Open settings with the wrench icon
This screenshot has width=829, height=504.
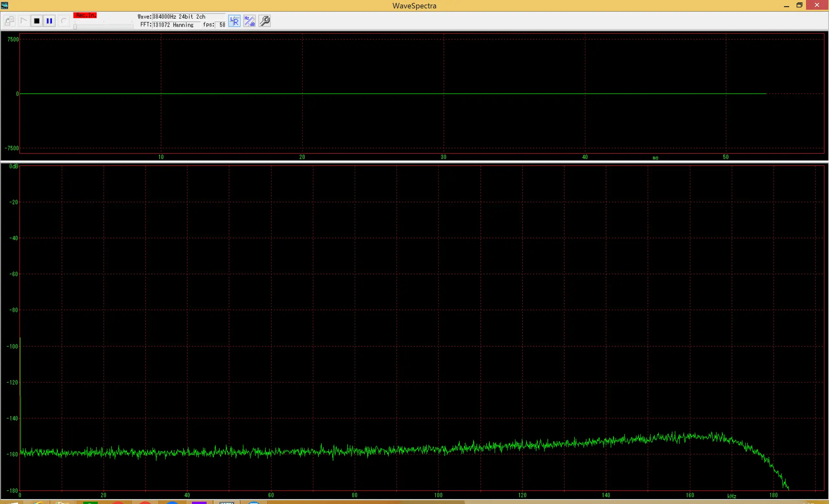(x=265, y=21)
